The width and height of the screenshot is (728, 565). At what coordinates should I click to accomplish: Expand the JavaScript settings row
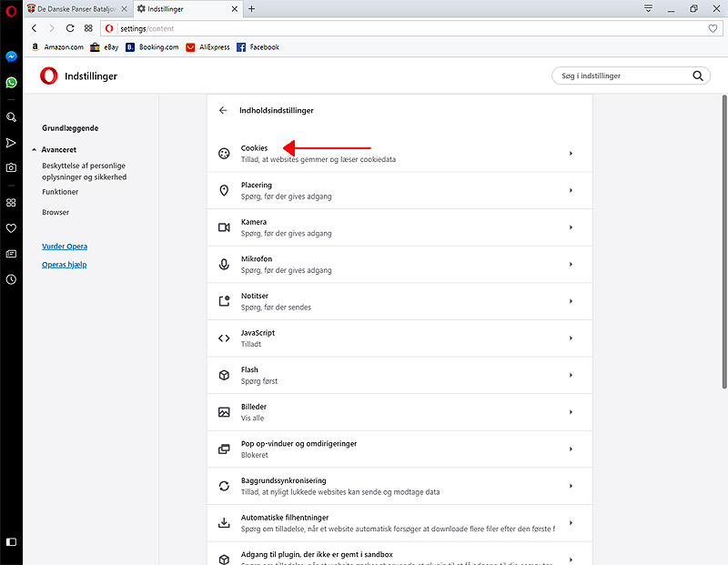(x=399, y=338)
